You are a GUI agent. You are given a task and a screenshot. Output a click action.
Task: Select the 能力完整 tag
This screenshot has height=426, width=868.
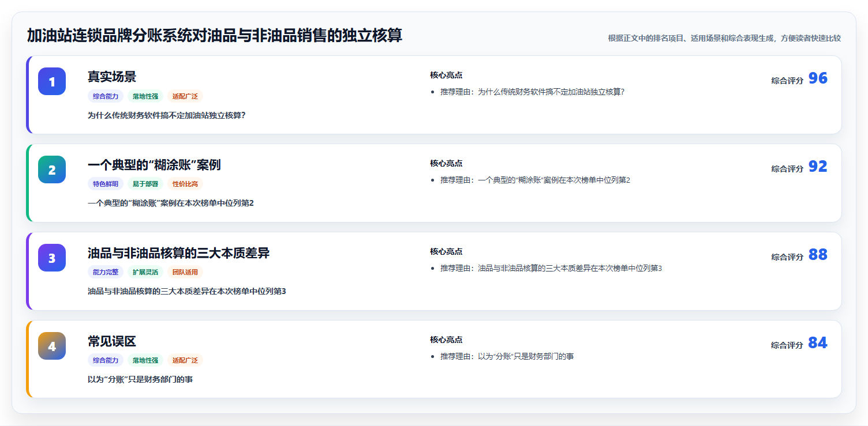(x=106, y=273)
